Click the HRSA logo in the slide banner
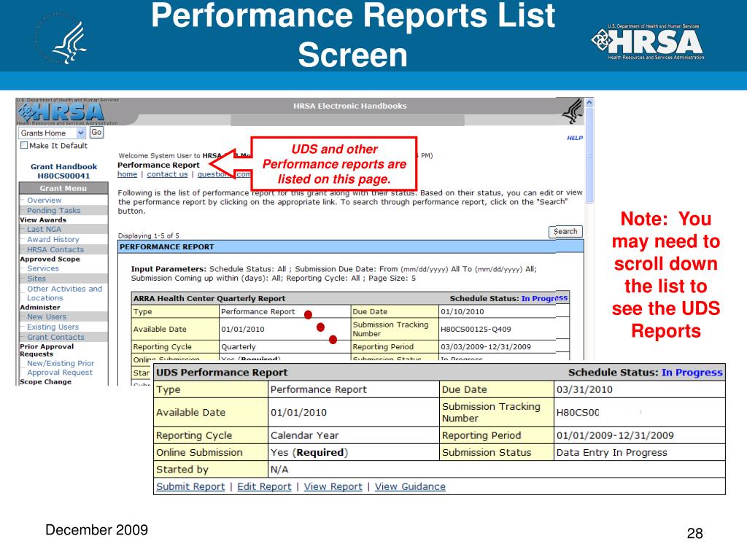 648,42
